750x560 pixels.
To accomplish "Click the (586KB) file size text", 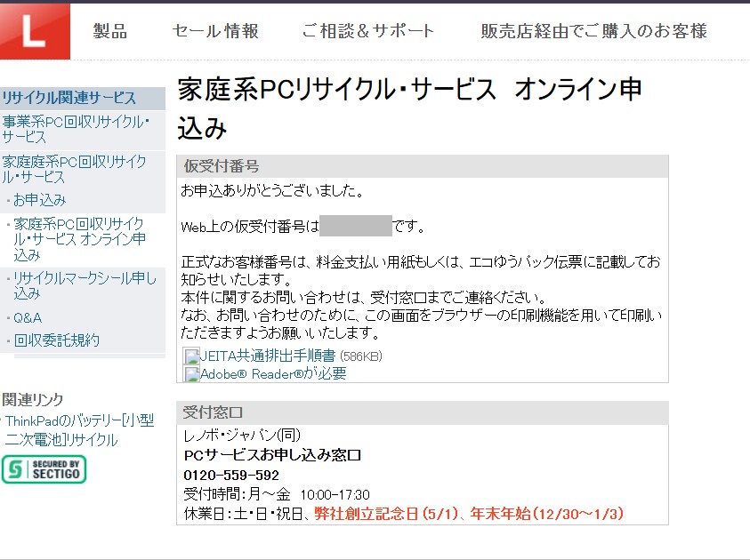I will (361, 356).
